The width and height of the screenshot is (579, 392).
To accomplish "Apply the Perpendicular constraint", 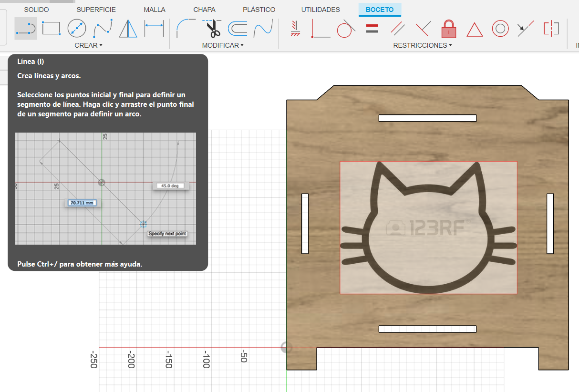I will tap(423, 29).
